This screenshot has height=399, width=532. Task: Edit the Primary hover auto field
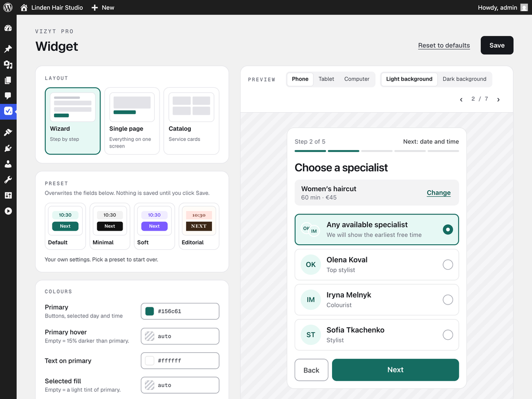point(180,336)
